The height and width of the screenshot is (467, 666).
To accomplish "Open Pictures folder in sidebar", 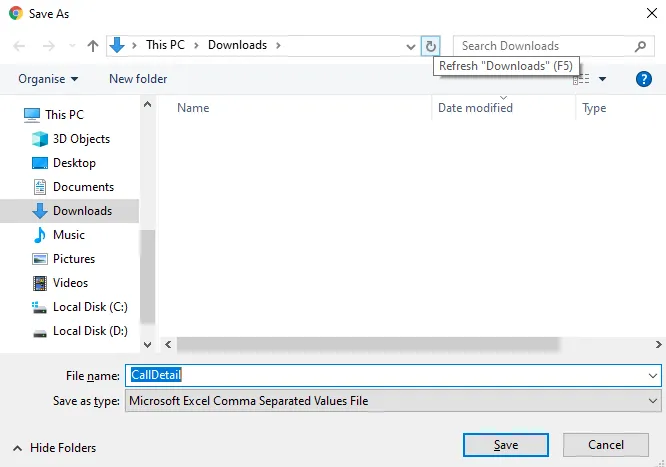I will pos(74,259).
